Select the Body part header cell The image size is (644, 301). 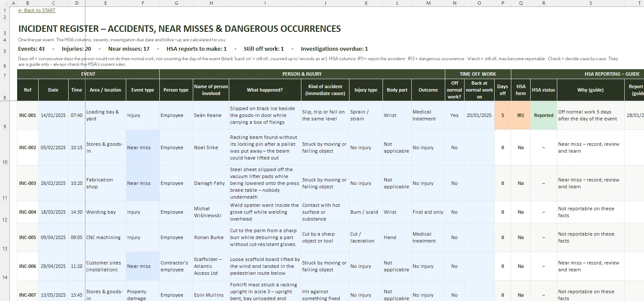pyautogui.click(x=397, y=90)
